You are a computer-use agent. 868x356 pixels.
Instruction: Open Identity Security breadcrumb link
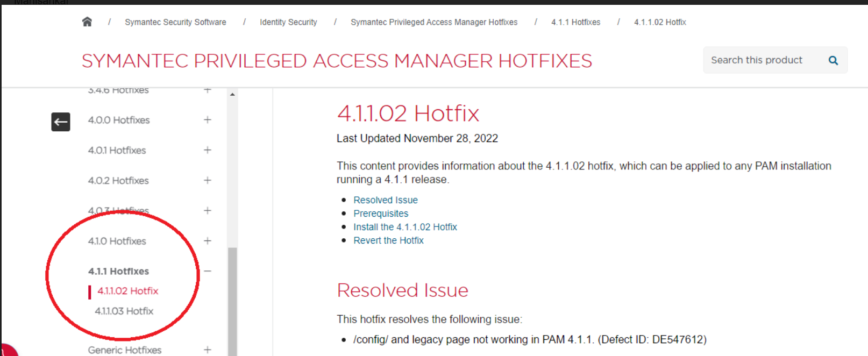[x=288, y=22]
